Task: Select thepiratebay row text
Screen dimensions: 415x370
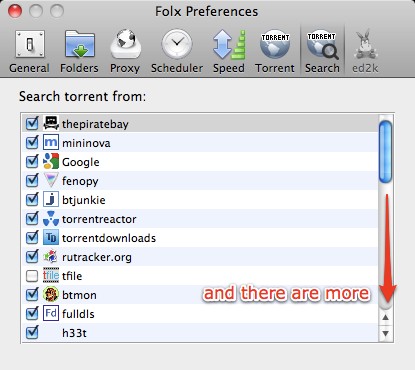Action: pos(95,124)
